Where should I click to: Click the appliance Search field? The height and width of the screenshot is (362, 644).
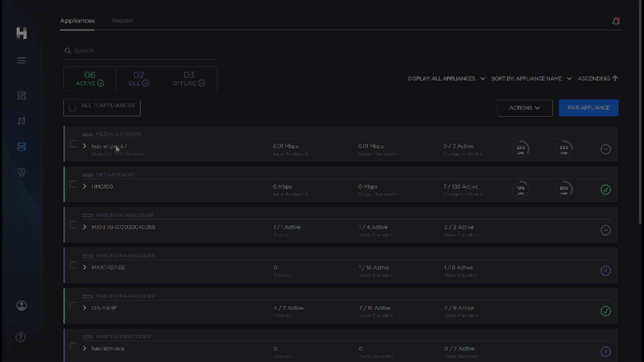(x=141, y=51)
